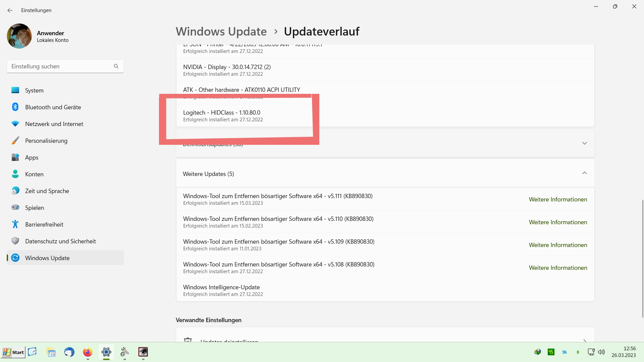
Task: Open Thunderbird from the taskbar
Action: 69,352
